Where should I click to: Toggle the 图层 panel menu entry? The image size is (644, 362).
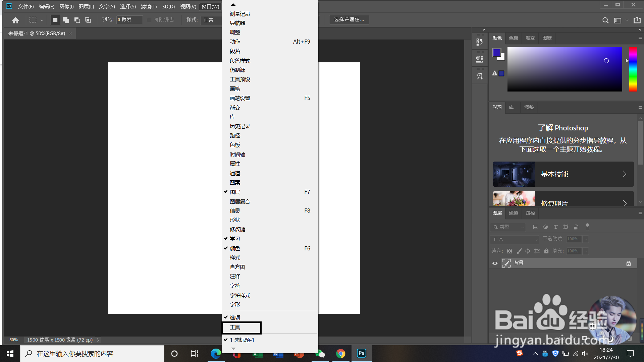click(270, 192)
